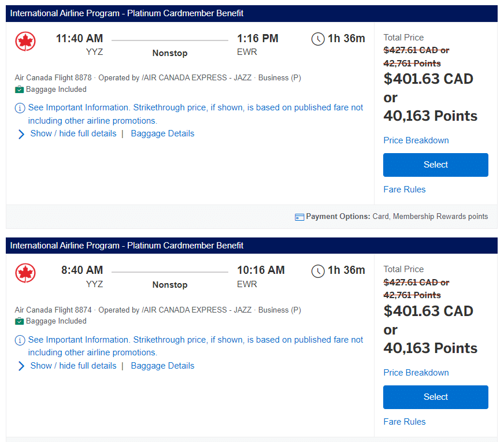
Task: Open Baggage Details for Flight 8878
Action: click(x=162, y=133)
